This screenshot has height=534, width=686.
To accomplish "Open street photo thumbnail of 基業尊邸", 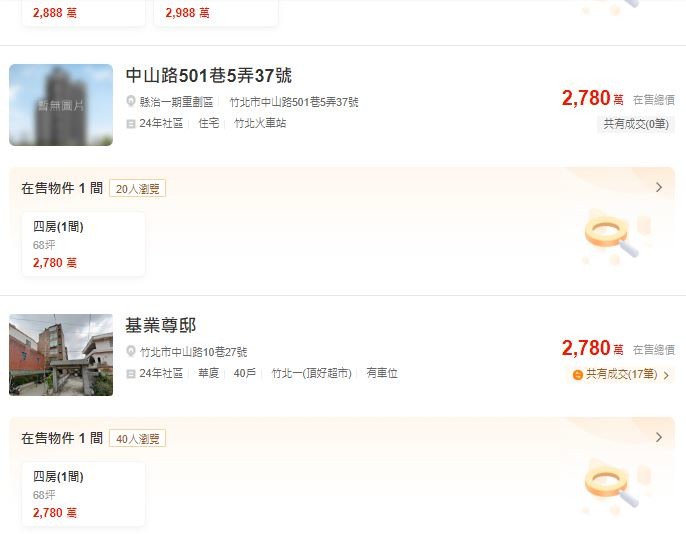I will [61, 355].
